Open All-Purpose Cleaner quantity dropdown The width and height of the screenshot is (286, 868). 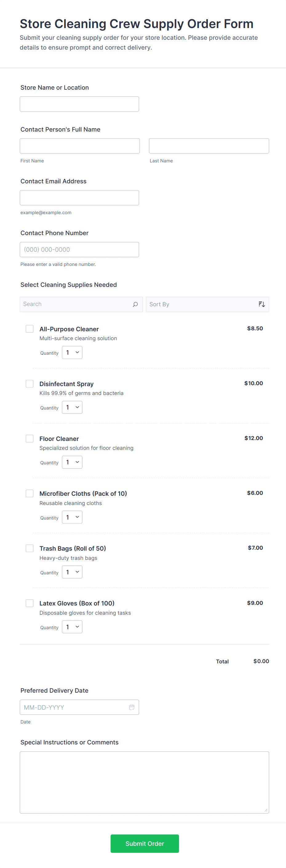[72, 352]
